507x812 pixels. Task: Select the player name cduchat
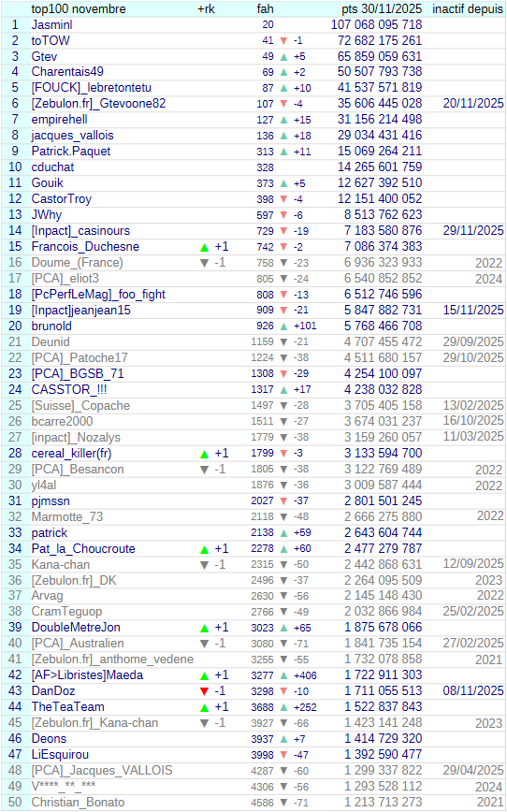pos(52,167)
